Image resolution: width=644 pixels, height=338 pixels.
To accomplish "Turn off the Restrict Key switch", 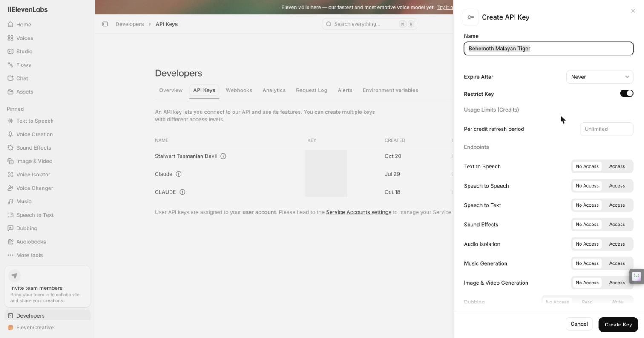I will (627, 93).
